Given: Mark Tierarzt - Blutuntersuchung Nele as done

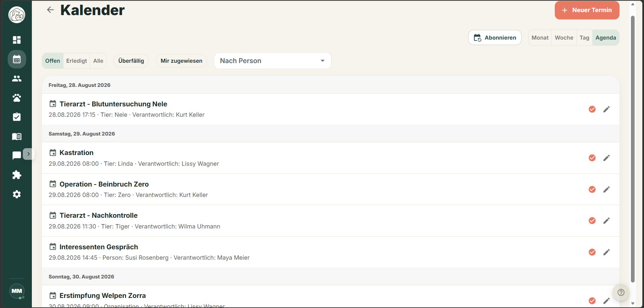Looking at the screenshot, I should (x=592, y=109).
